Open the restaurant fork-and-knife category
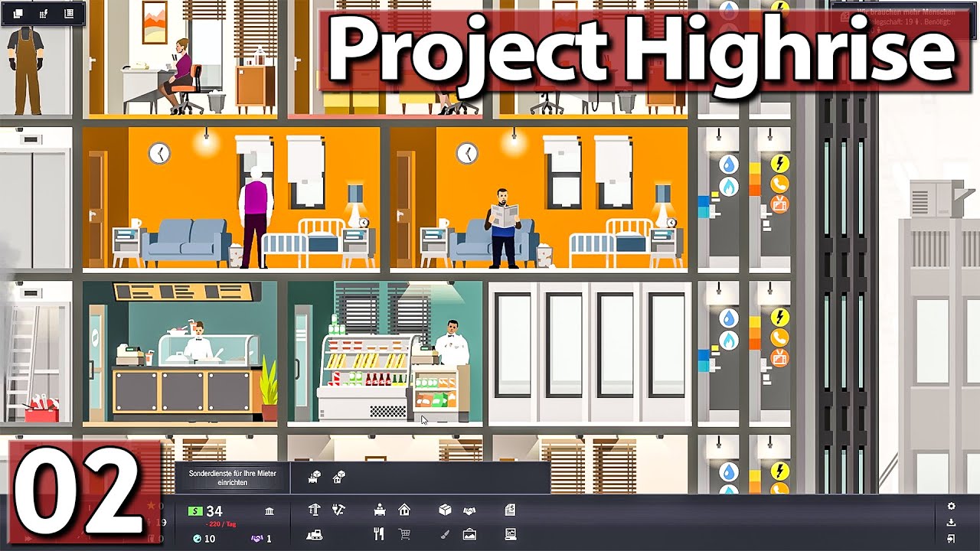This screenshot has height=551, width=980. [x=379, y=535]
